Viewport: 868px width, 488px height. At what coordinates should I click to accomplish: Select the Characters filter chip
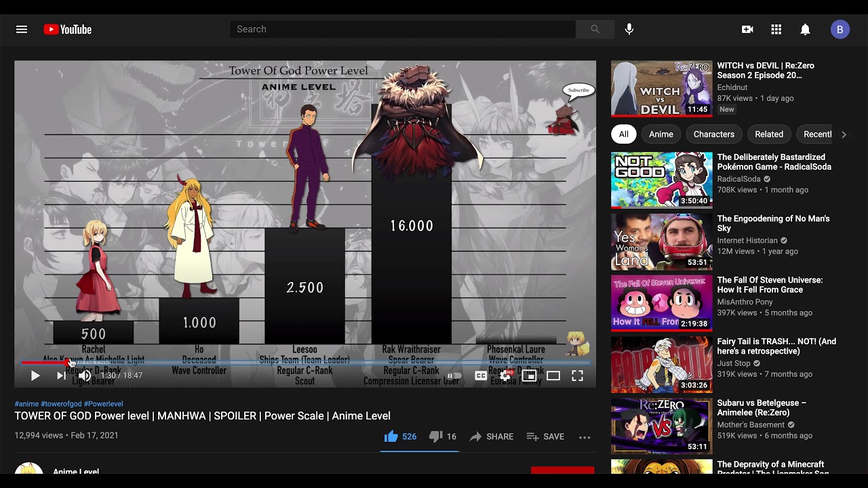[714, 134]
